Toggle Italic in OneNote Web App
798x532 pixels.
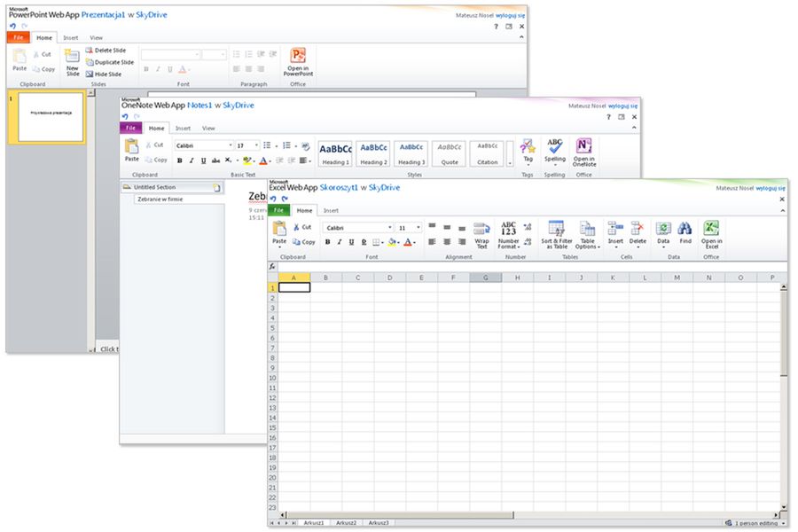click(x=192, y=160)
